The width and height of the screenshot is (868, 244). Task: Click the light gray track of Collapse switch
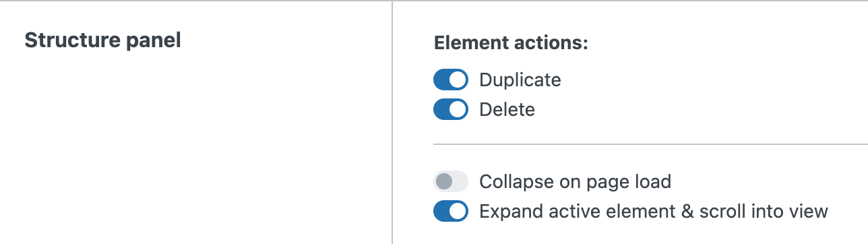click(x=460, y=181)
